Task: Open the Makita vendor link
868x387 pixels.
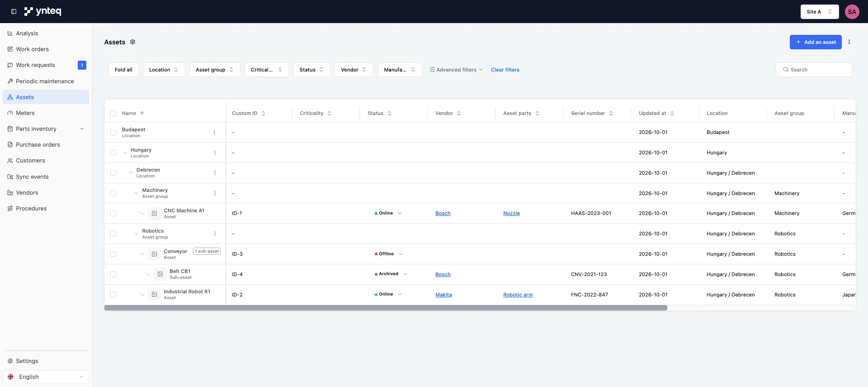Action: click(443, 295)
